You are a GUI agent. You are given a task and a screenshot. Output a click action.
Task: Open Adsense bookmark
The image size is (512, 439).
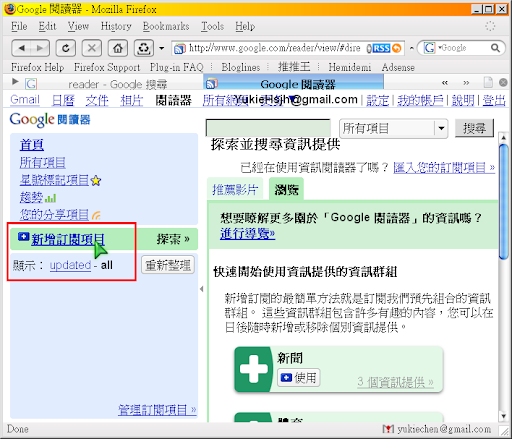(398, 67)
